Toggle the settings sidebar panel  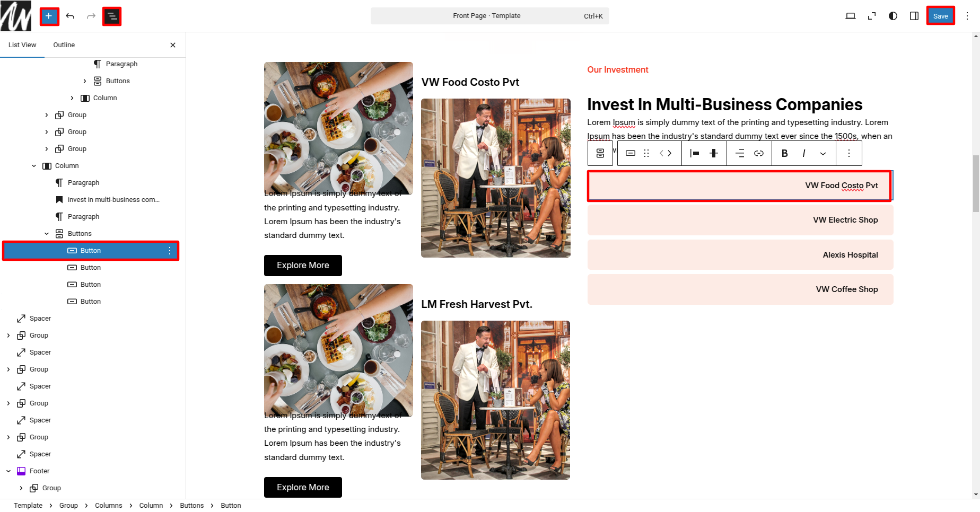[x=914, y=16]
